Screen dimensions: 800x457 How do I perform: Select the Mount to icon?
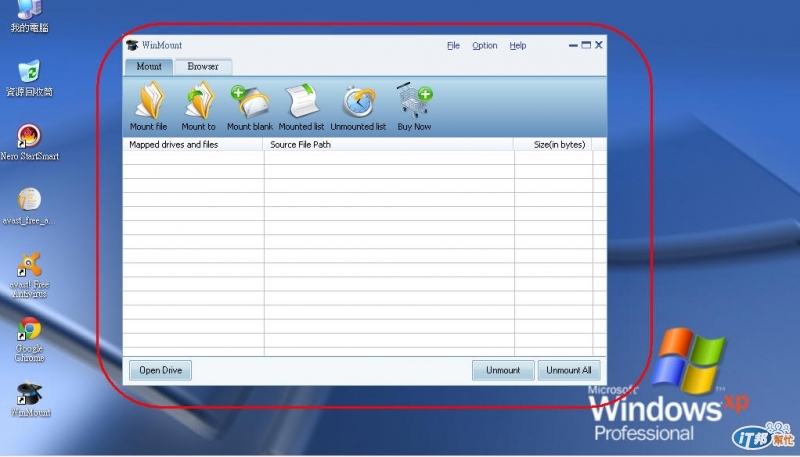tap(199, 100)
